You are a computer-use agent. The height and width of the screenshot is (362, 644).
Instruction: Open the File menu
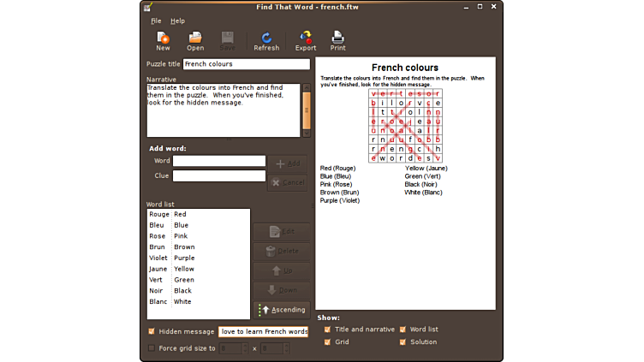click(x=156, y=21)
